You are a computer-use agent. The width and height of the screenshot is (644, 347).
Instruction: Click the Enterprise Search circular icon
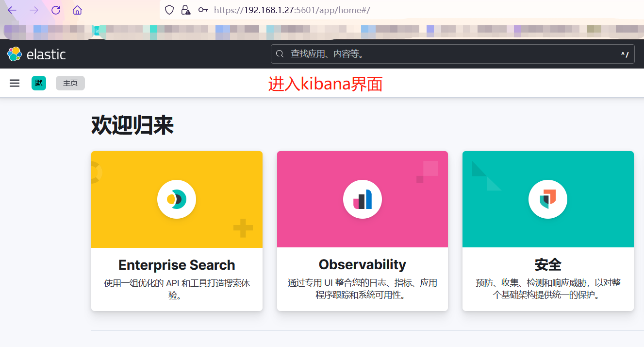pos(177,199)
